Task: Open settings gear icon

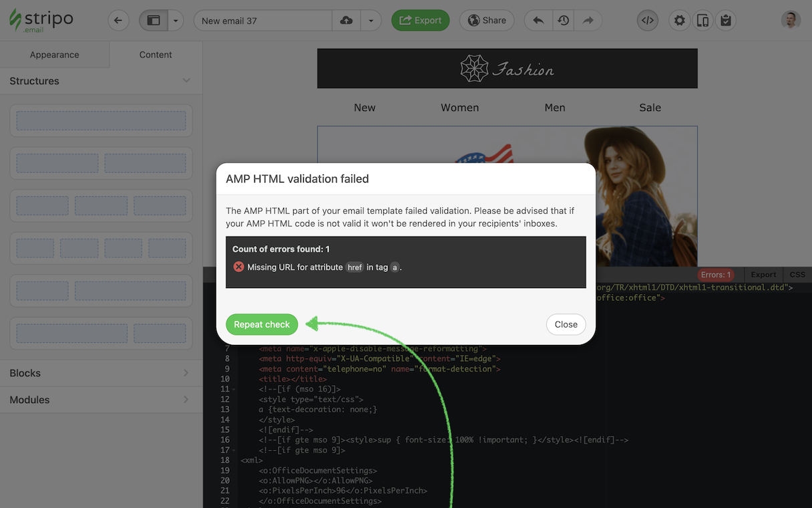Action: click(x=679, y=20)
